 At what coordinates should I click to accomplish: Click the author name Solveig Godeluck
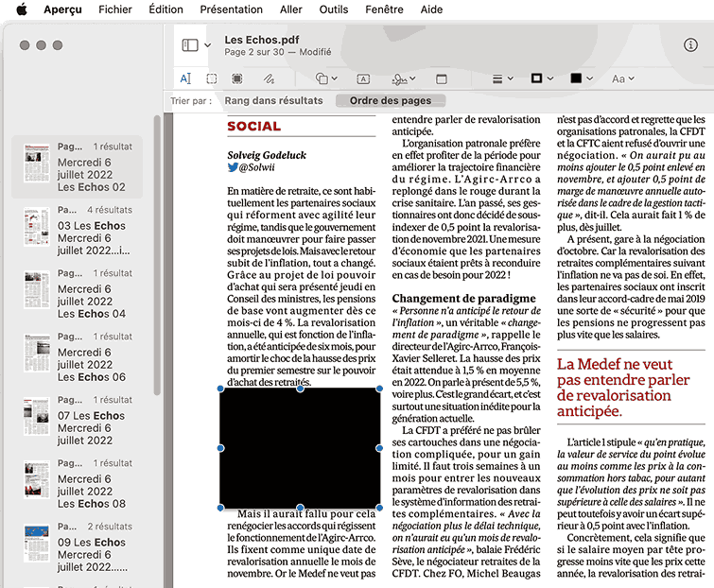click(267, 155)
